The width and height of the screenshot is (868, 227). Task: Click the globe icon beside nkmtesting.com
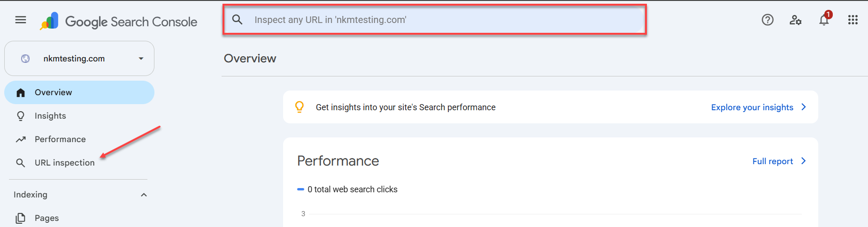coord(25,59)
